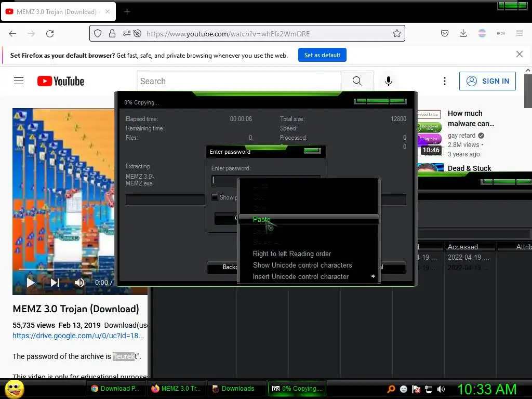Sort by Attributes column header
532x399 pixels.
(x=514, y=247)
